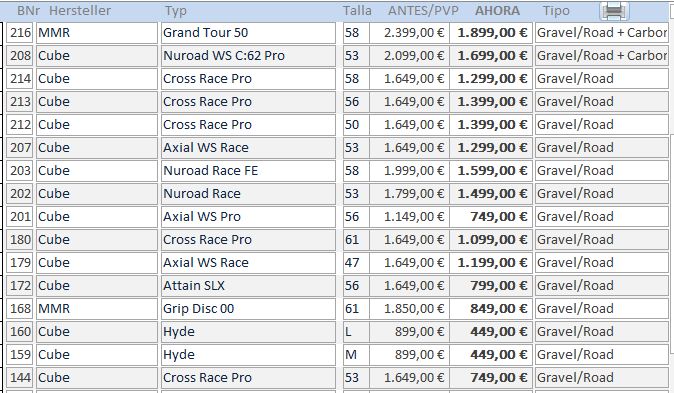Select BNr field with value 214
Screen dimensions: 674x393
[x=20, y=79]
